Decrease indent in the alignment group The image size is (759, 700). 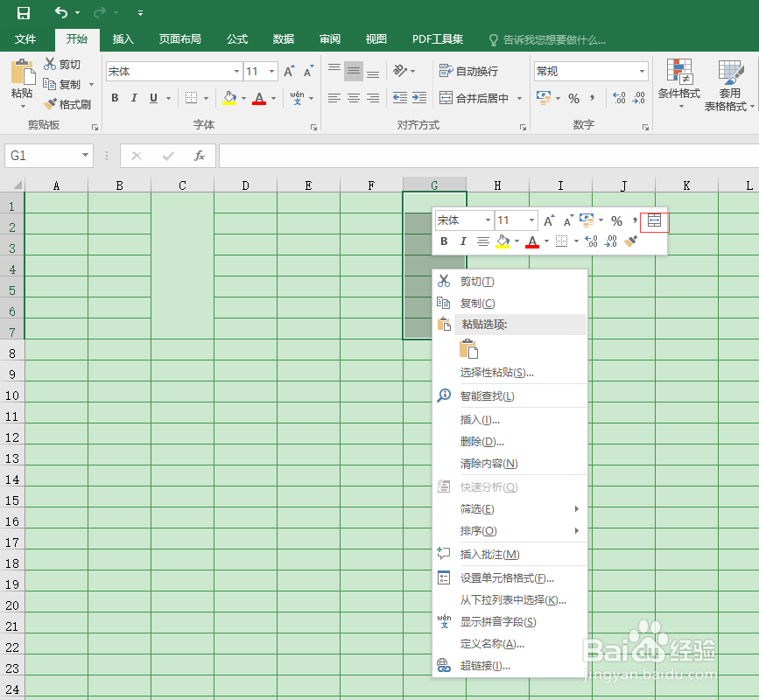tap(400, 98)
